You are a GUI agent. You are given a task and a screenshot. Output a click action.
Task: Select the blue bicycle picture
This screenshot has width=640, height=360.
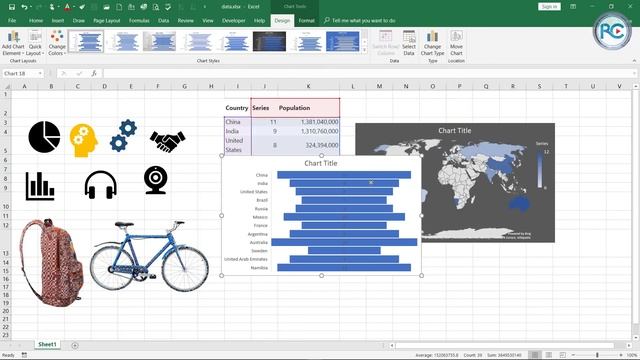pos(149,256)
